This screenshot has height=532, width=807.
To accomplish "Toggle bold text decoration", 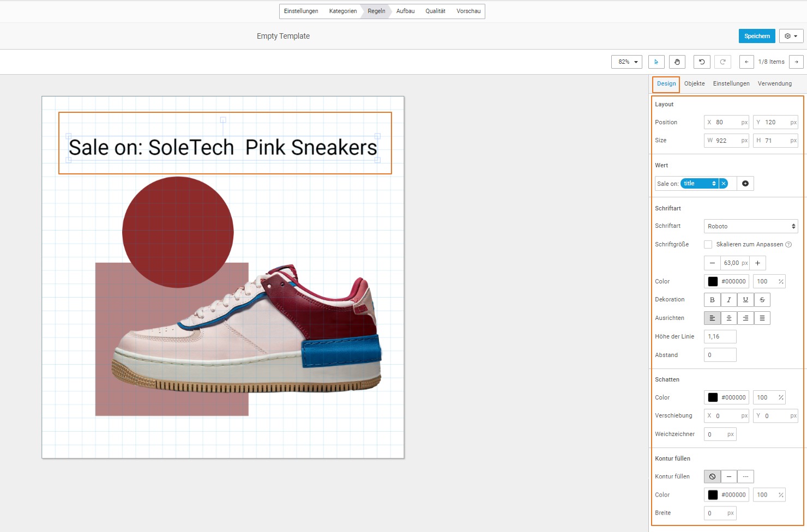I will [x=712, y=300].
